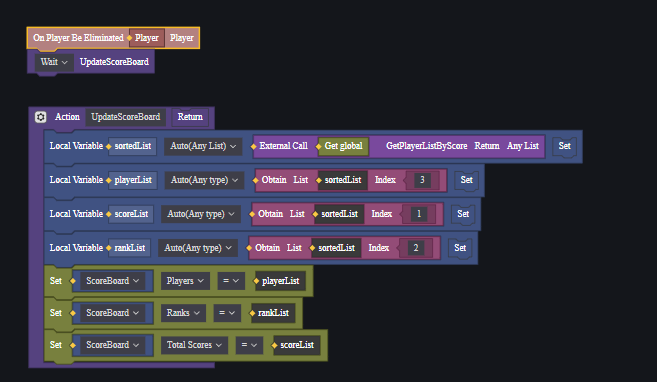Open Auto(Any type) dropdown for rankList
657x382 pixels.
[x=198, y=248]
